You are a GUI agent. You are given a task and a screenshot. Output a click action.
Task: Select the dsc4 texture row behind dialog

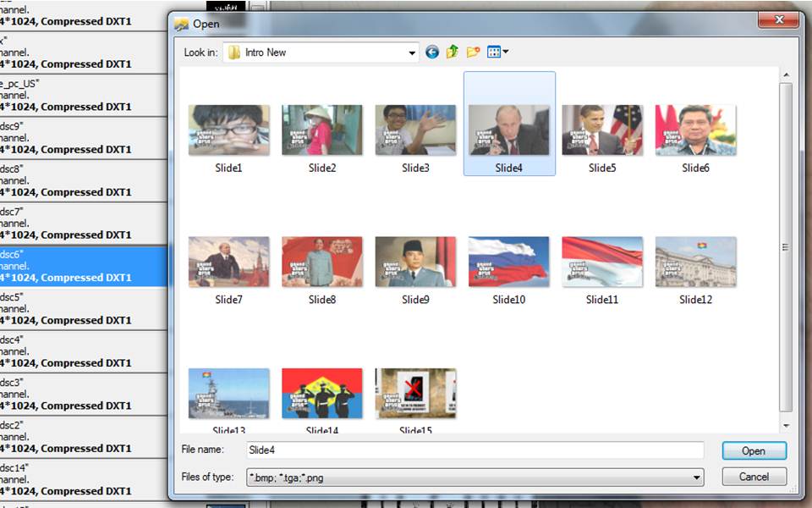83,351
